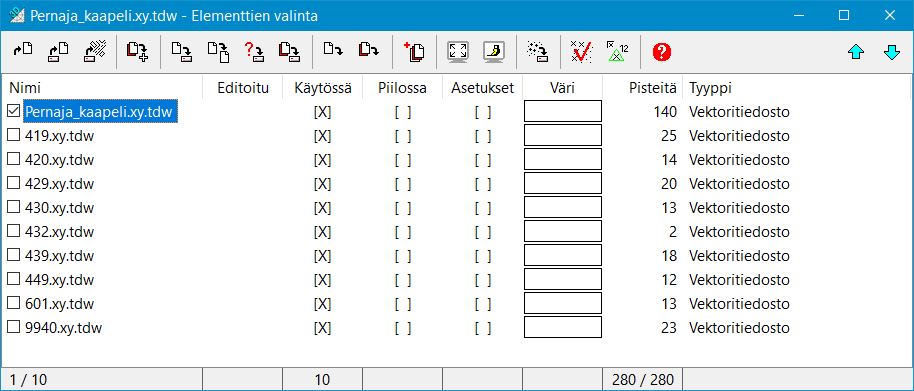Click the red checkmark points icon
914x391 pixels.
pos(581,52)
